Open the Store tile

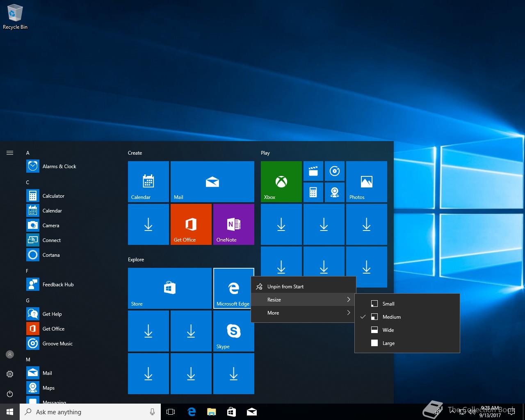tap(170, 288)
